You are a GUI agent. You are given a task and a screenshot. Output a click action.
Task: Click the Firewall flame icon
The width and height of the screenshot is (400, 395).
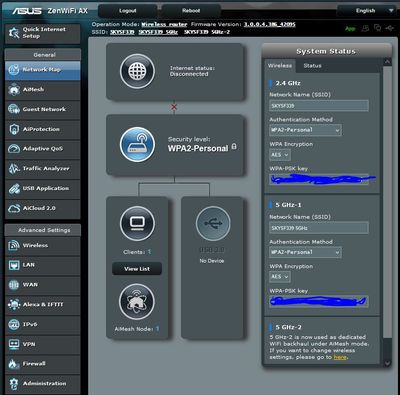pos(14,364)
